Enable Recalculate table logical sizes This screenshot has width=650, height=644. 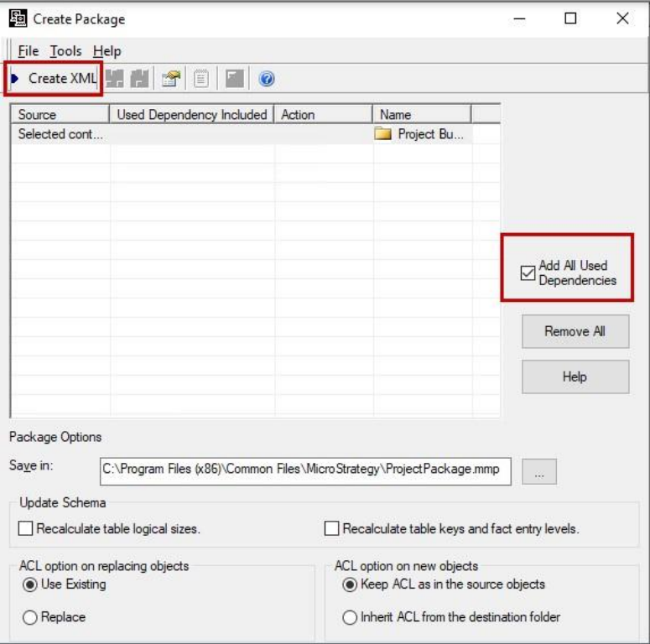25,529
